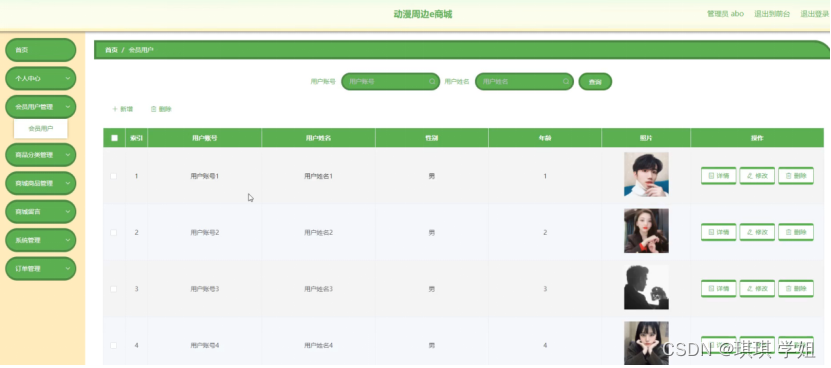Check the checkbox for row 用户账号1
This screenshot has height=368, width=831.
click(113, 176)
